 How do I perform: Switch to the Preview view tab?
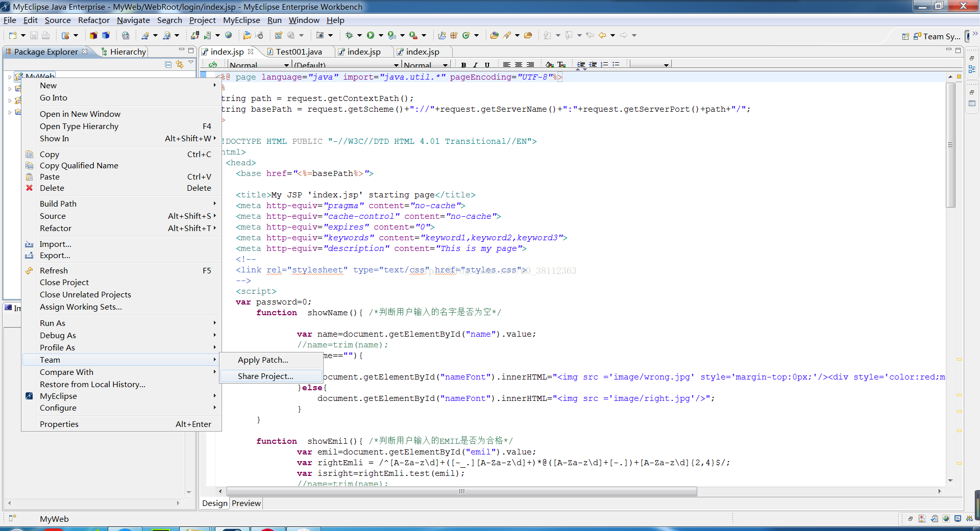click(246, 503)
